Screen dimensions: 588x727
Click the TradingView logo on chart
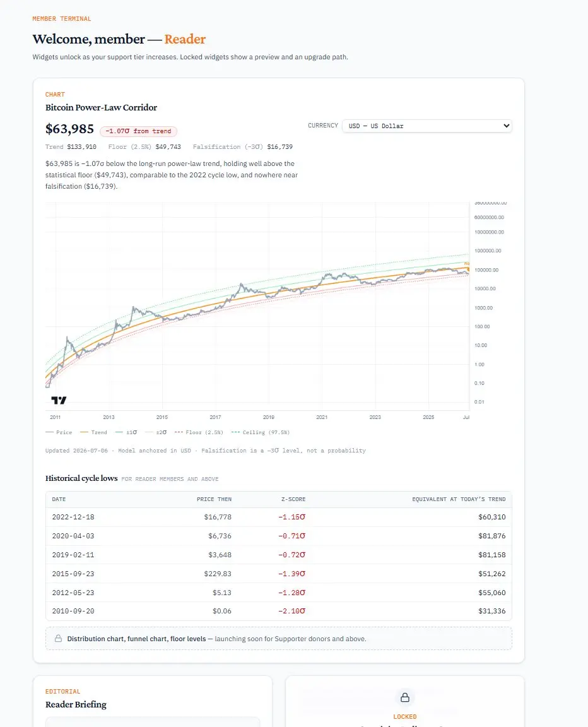point(59,400)
